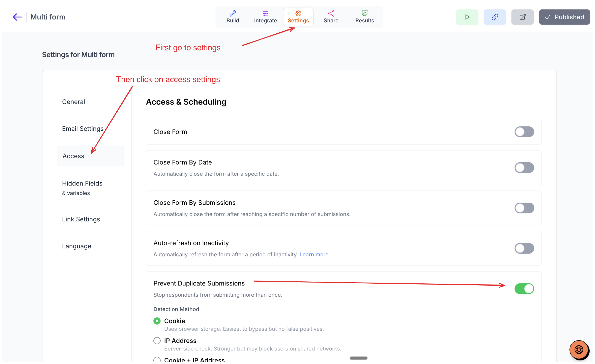
Task: Open the orange help lifebuoy widget
Action: pyautogui.click(x=579, y=350)
